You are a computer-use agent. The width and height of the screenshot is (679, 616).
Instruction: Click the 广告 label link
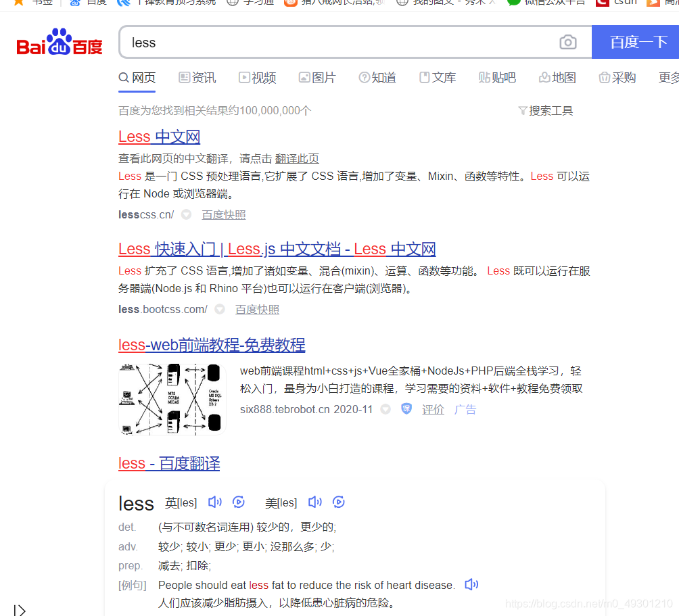pos(465,410)
